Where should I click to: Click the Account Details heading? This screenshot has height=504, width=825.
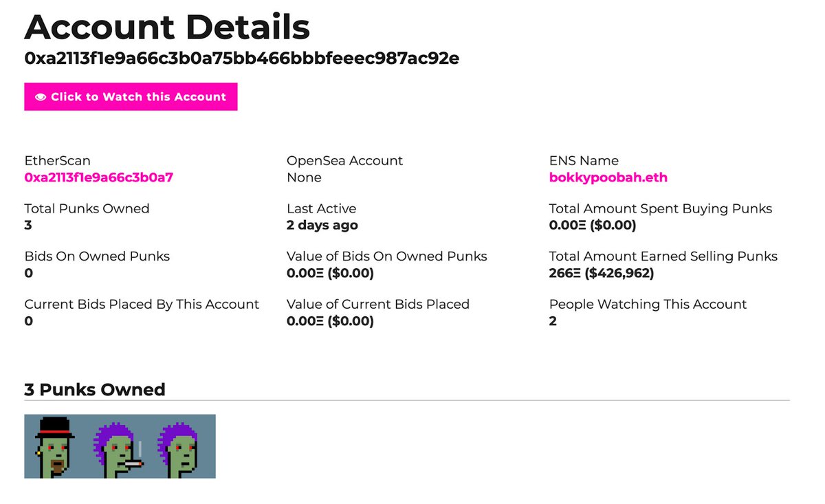pos(167,27)
